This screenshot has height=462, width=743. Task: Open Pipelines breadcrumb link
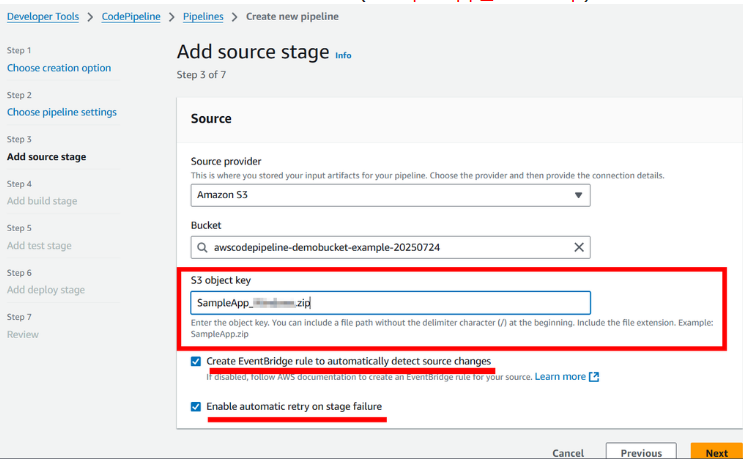(203, 17)
